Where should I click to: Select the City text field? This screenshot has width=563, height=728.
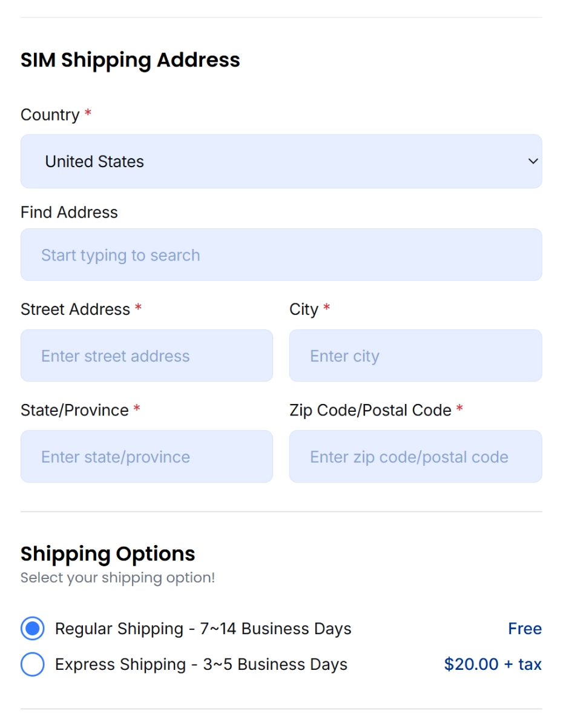pyautogui.click(x=416, y=356)
